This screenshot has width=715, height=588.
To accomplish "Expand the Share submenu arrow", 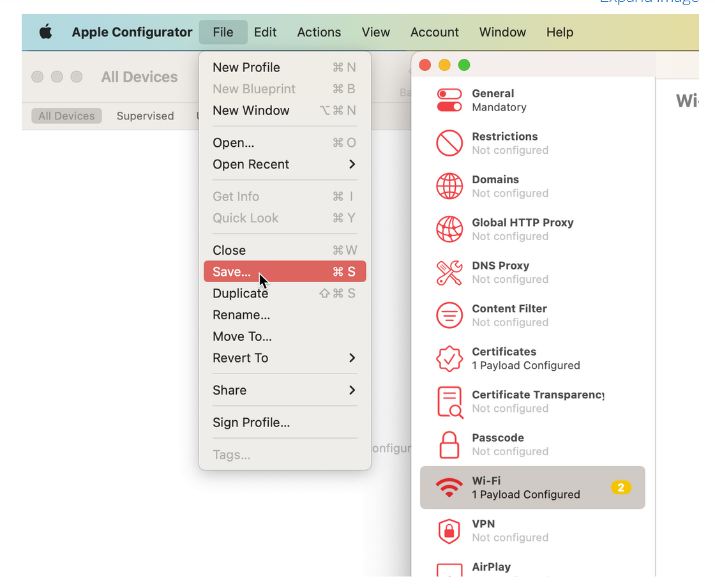I will point(352,390).
